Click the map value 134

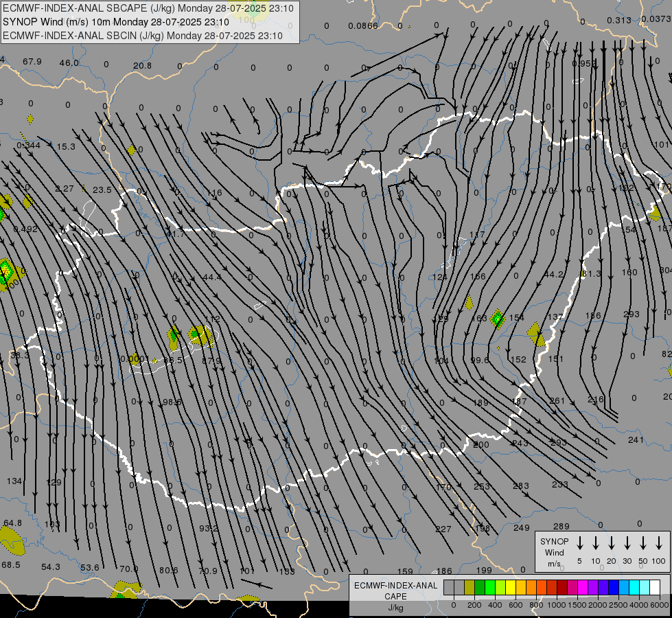tap(14, 481)
